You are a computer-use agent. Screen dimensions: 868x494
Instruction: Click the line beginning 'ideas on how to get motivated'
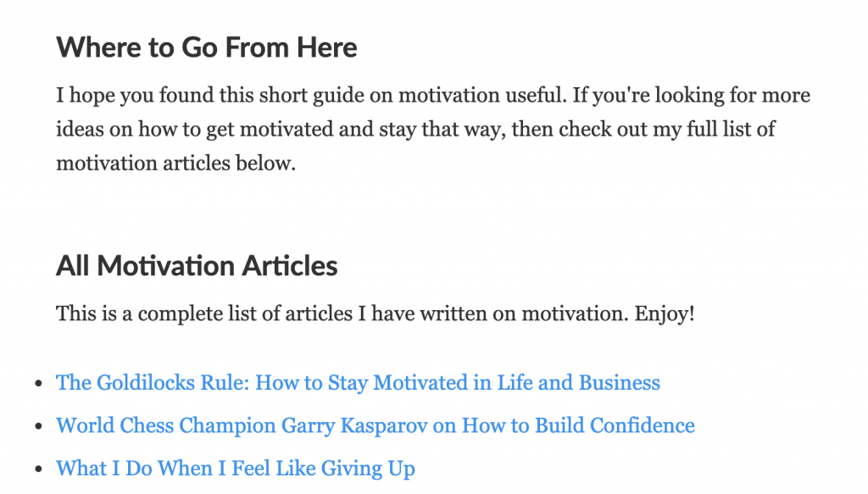(415, 130)
